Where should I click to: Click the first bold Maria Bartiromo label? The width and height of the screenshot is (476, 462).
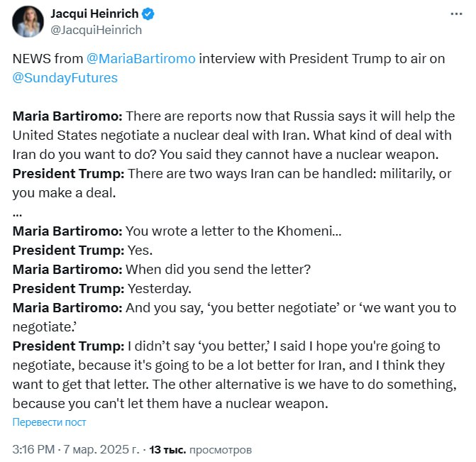point(67,116)
